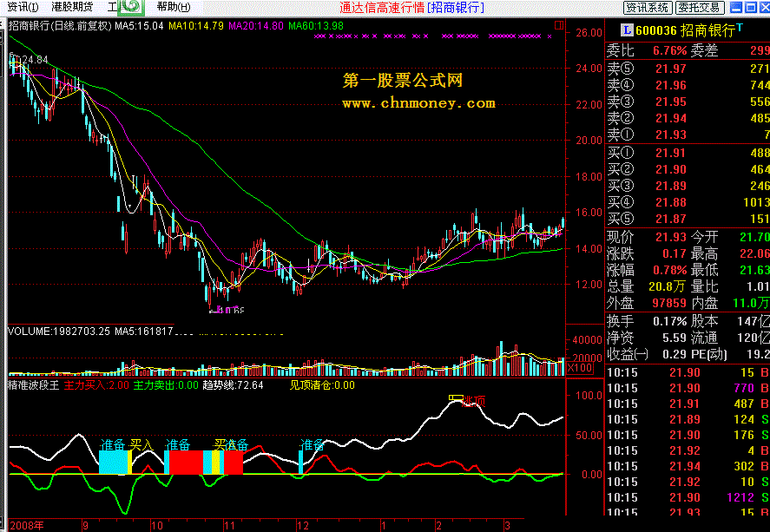This screenshot has width=770, height=532.
Task: Click 卖② price 21.94
Action: (x=670, y=118)
